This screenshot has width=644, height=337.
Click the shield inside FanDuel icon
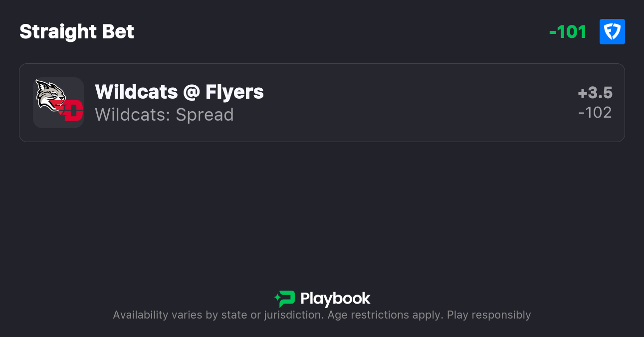(x=612, y=32)
